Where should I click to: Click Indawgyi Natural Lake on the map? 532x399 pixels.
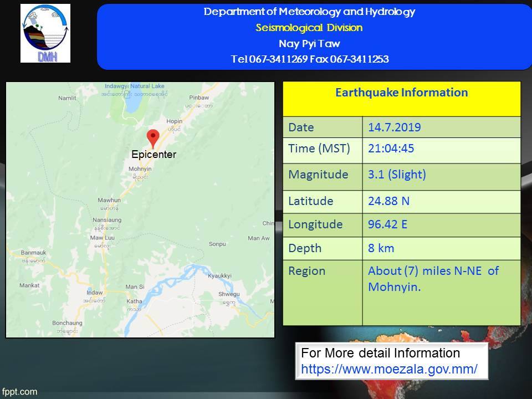[x=135, y=86]
